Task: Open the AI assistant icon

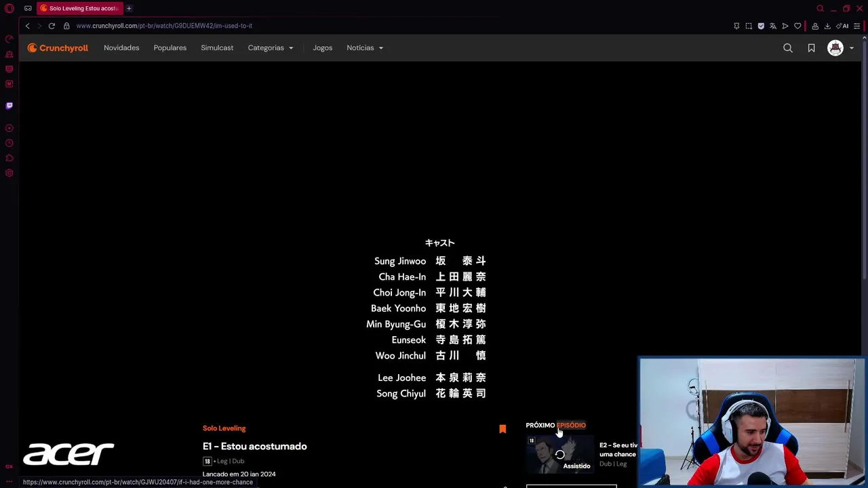Action: point(843,26)
